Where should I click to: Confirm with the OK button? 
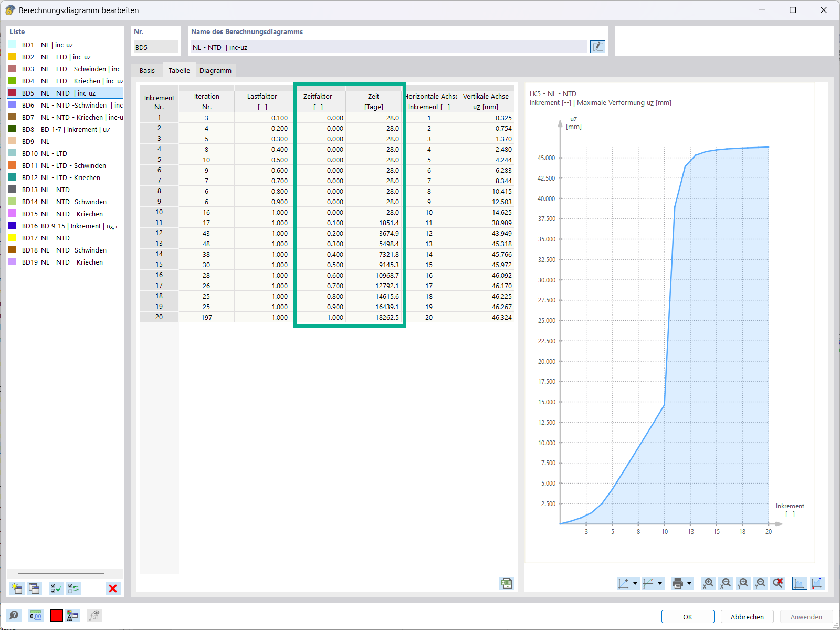688,617
